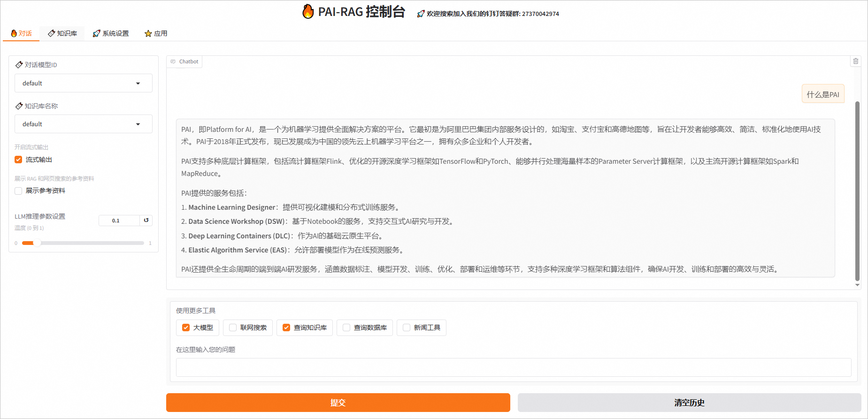The width and height of the screenshot is (868, 419).
Task: Open the 应用 tab
Action: point(156,33)
